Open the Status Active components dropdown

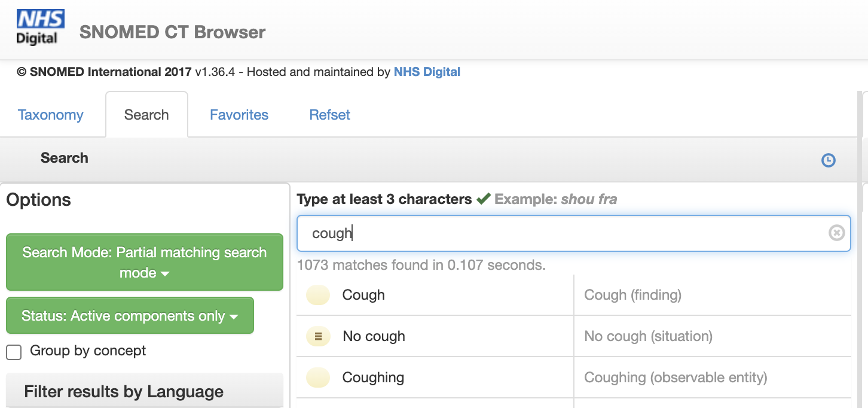(130, 316)
